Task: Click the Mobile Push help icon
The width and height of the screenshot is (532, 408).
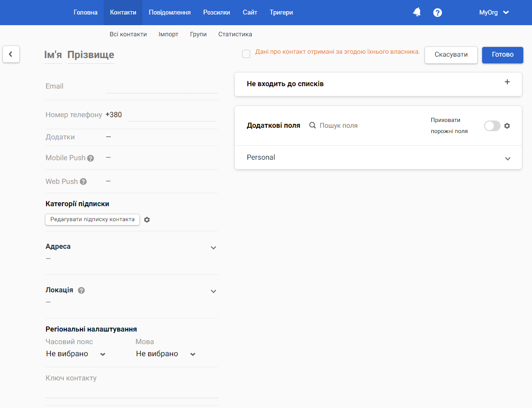Action: point(90,158)
